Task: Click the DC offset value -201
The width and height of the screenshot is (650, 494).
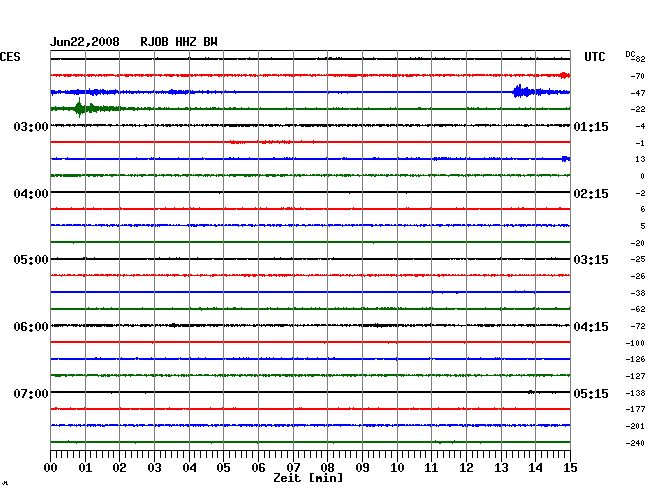Action: 635,426
